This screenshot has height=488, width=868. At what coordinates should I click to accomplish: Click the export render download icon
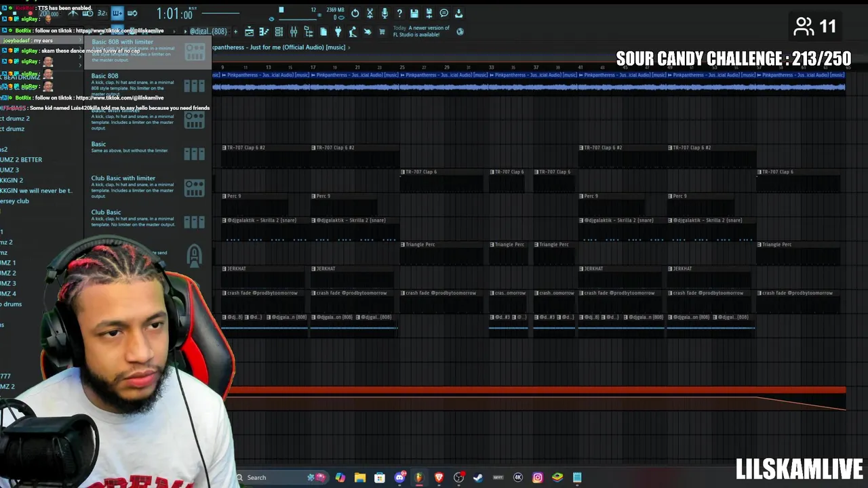point(459,14)
